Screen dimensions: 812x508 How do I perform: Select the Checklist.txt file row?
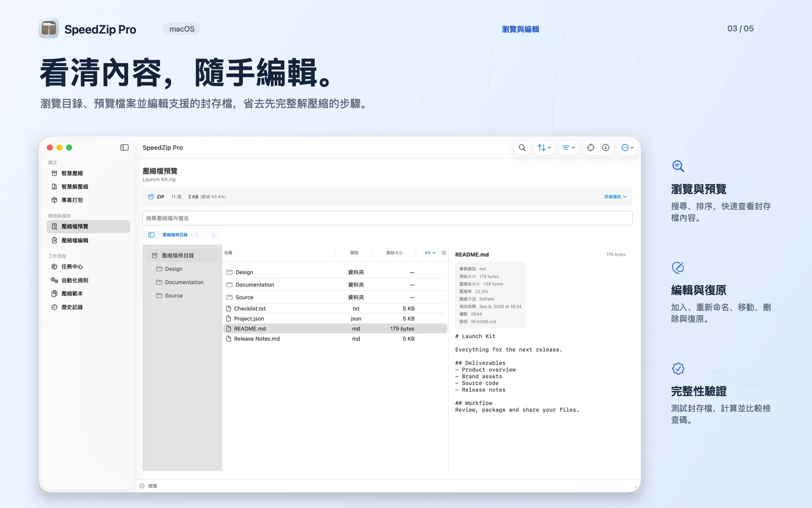(335, 309)
